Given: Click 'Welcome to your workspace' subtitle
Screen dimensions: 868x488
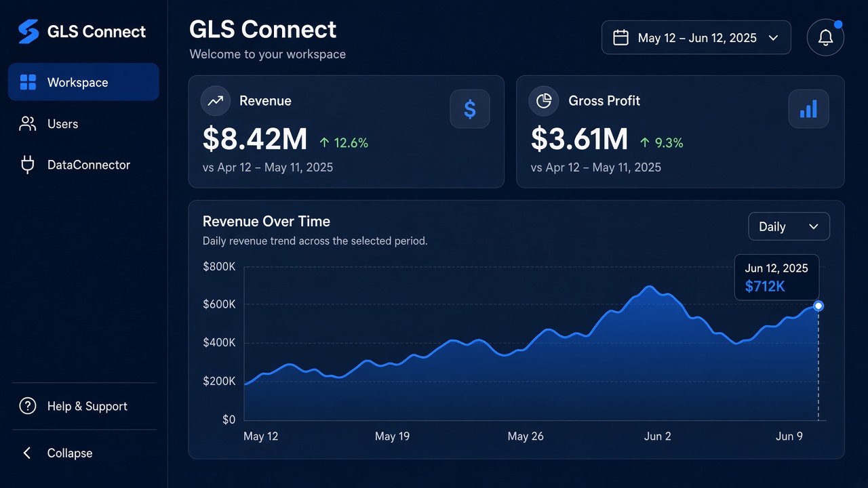Looking at the screenshot, I should click(268, 54).
